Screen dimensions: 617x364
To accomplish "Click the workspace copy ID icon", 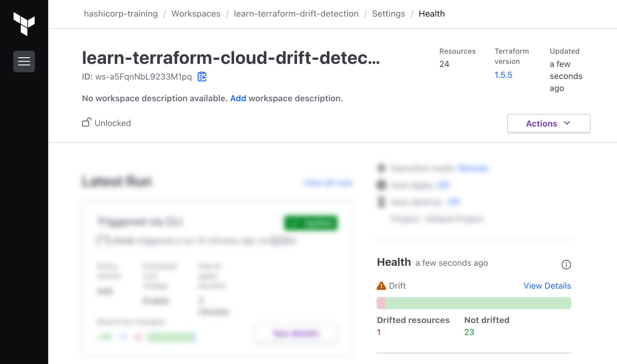I will click(x=202, y=77).
